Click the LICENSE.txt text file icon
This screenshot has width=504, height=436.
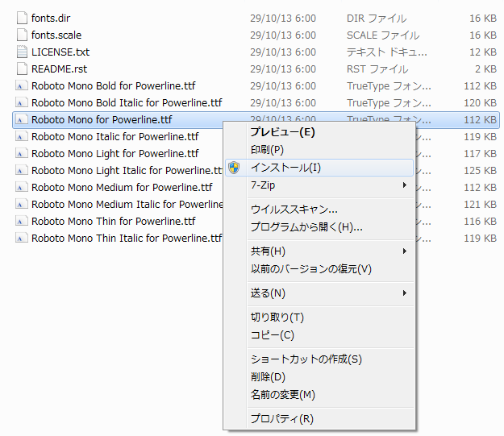pyautogui.click(x=22, y=52)
